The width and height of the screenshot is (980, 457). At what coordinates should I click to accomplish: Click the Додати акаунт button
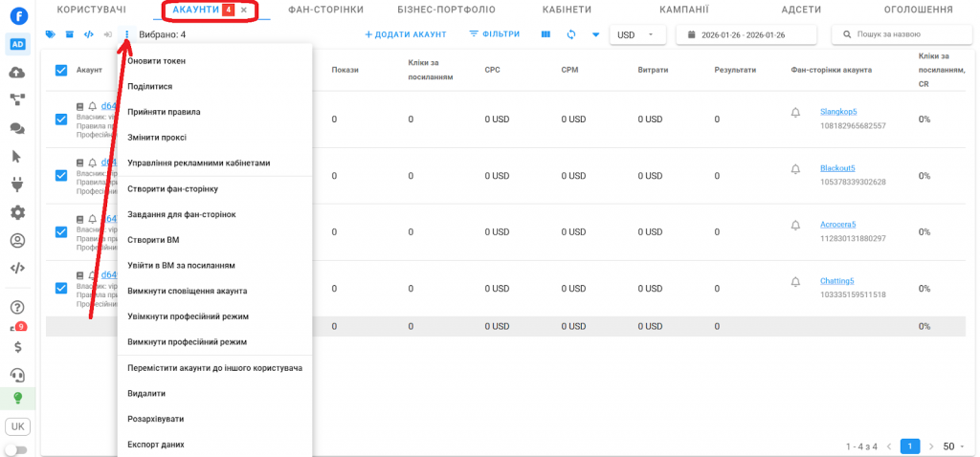click(406, 34)
